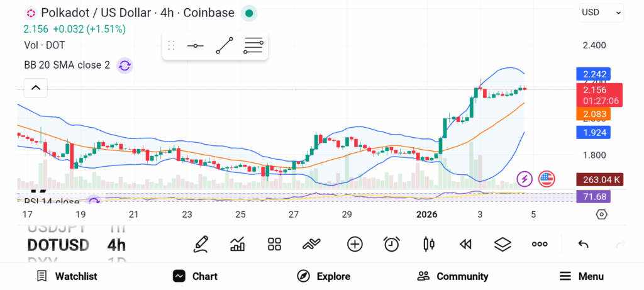This screenshot has width=644, height=290.
Task: Open the USD currency dropdown
Action: click(601, 13)
